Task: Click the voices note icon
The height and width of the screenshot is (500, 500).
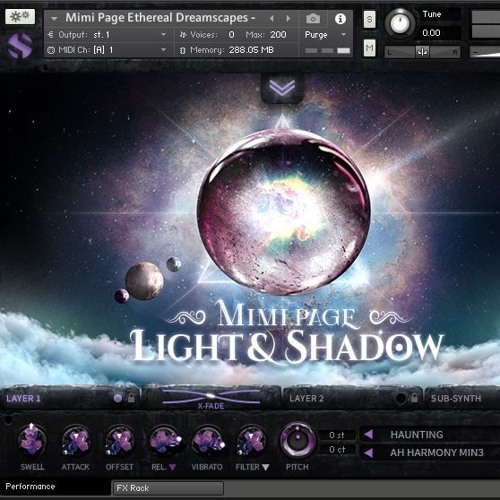Action: click(x=183, y=34)
